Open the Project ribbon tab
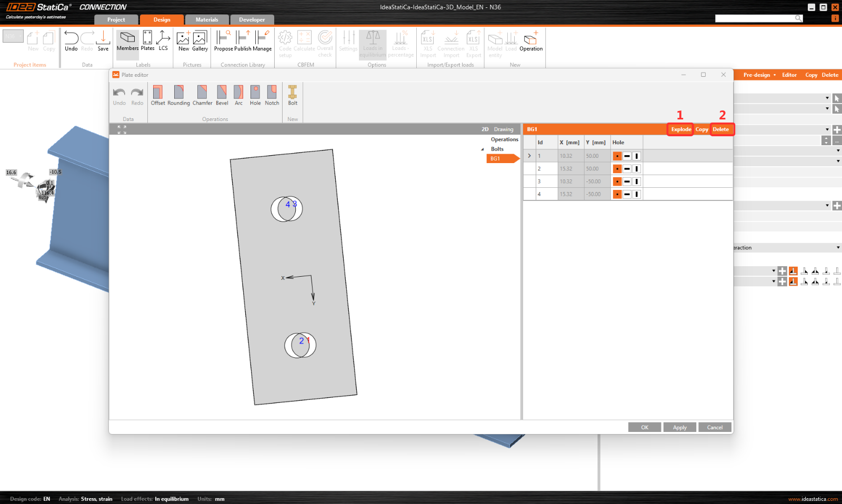The height and width of the screenshot is (504, 842). point(116,20)
